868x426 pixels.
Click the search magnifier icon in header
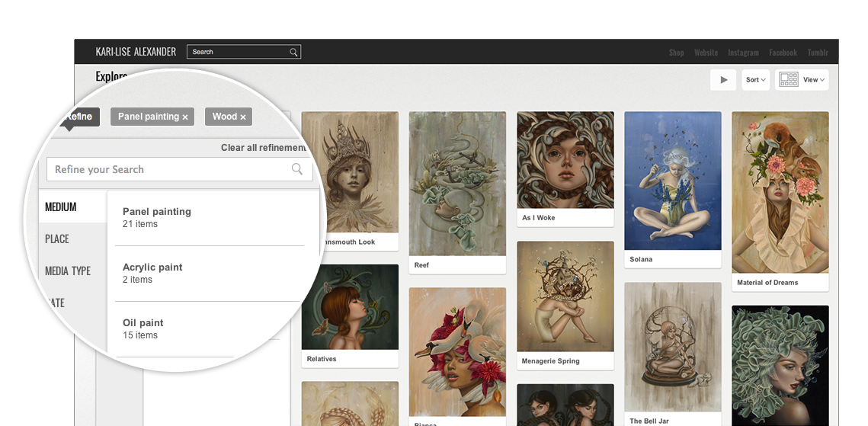293,52
